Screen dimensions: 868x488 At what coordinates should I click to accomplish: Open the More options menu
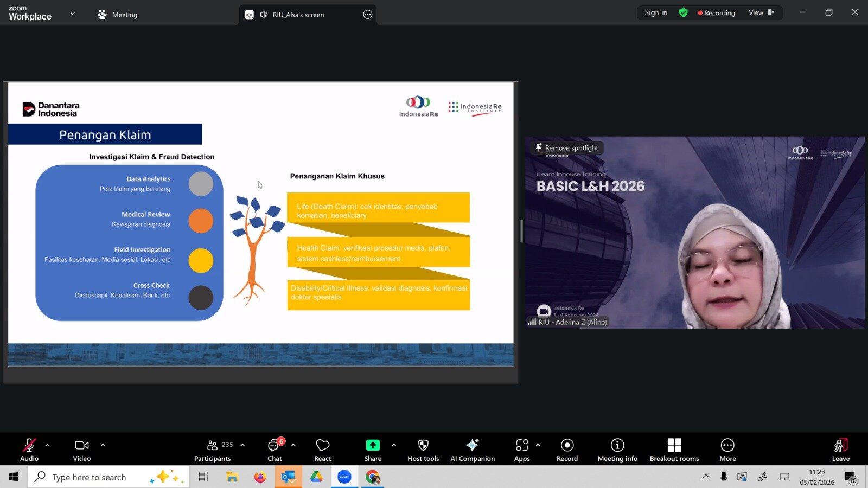click(727, 450)
